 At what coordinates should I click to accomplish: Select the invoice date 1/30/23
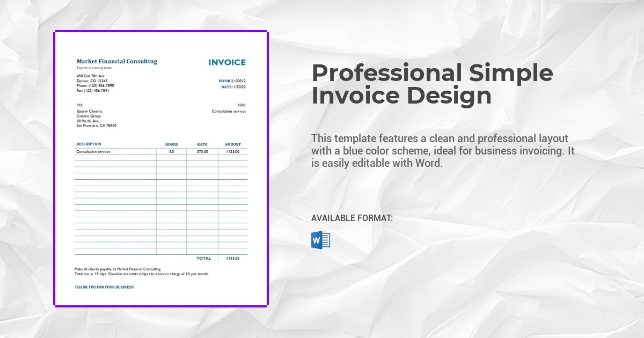[239, 86]
